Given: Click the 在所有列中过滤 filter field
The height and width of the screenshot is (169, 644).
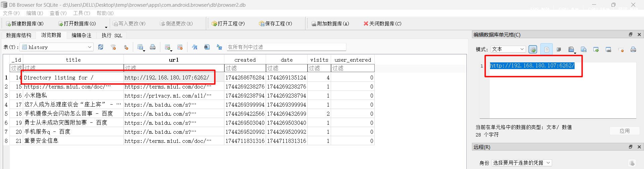Looking at the screenshot, I should tap(286, 47).
